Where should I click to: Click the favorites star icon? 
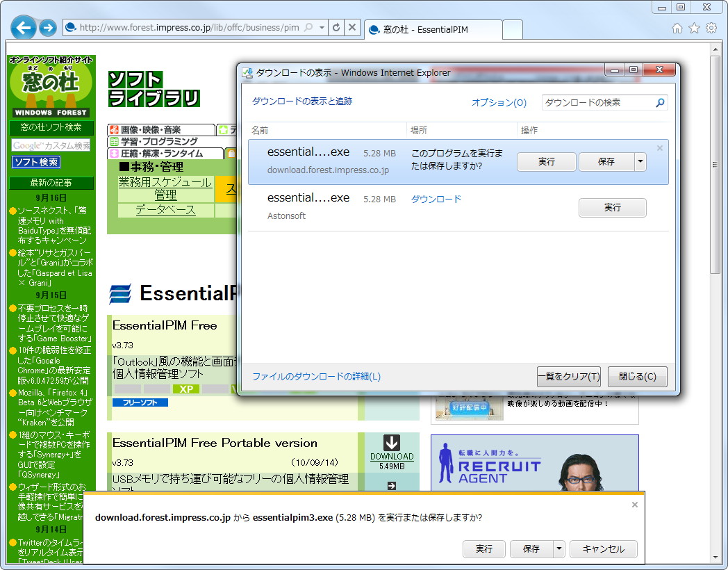coord(694,26)
